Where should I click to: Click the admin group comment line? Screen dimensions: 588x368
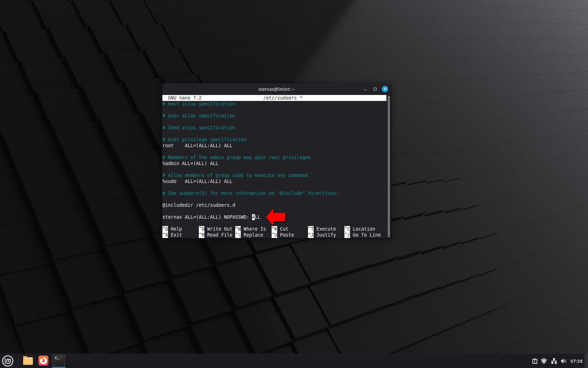tap(236, 157)
